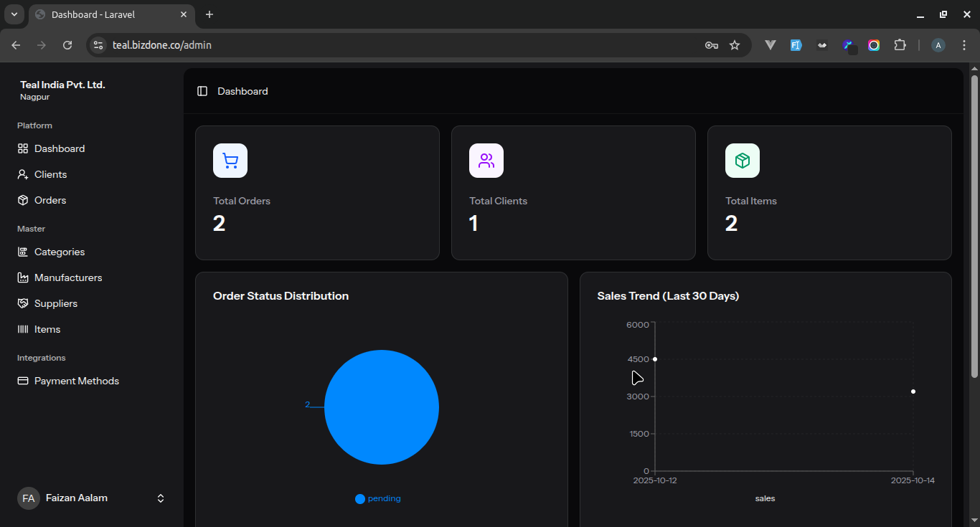Click the blue pending pie slice

(x=382, y=407)
